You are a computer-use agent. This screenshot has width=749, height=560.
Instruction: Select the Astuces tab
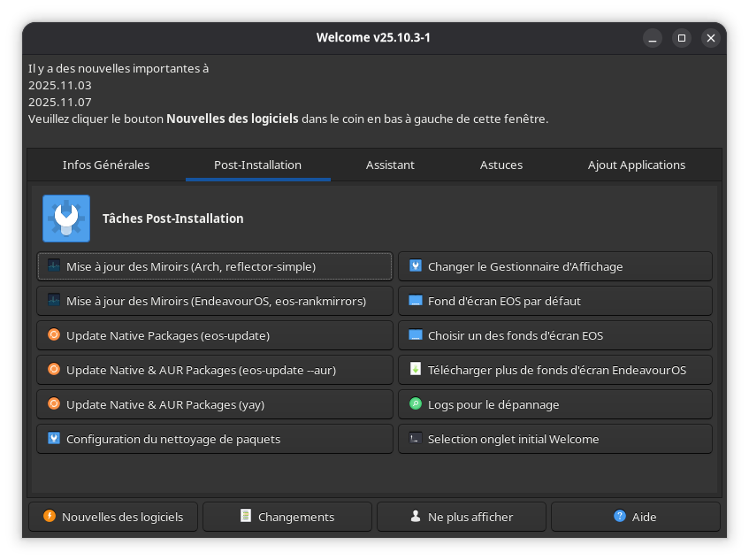(x=501, y=165)
